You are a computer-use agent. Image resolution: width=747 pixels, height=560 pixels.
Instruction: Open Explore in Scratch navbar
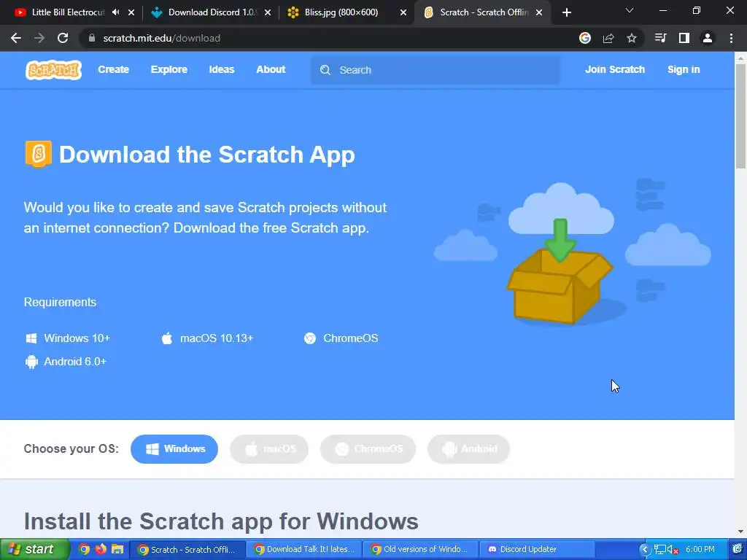pos(169,69)
